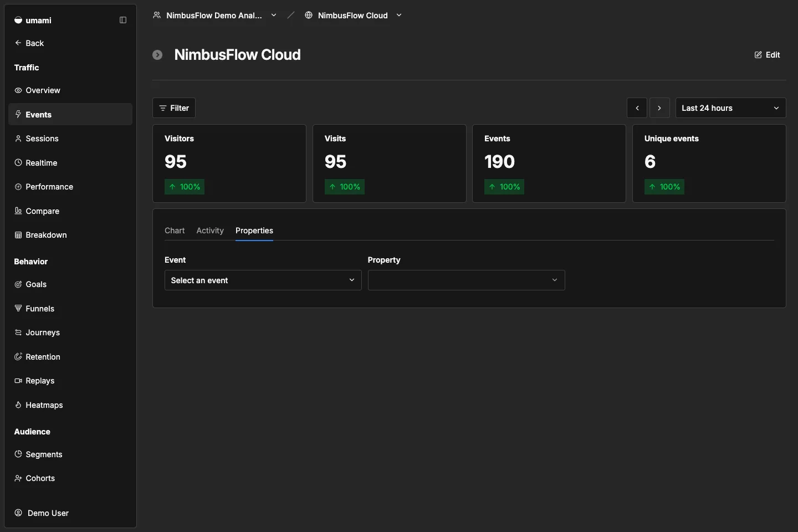
Task: Click the 100% badge in Visitors card
Action: [x=185, y=187]
